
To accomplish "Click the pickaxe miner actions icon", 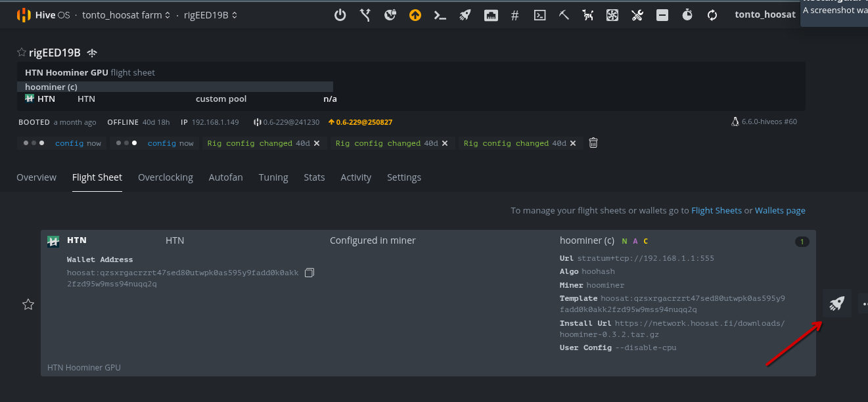I will (x=564, y=14).
